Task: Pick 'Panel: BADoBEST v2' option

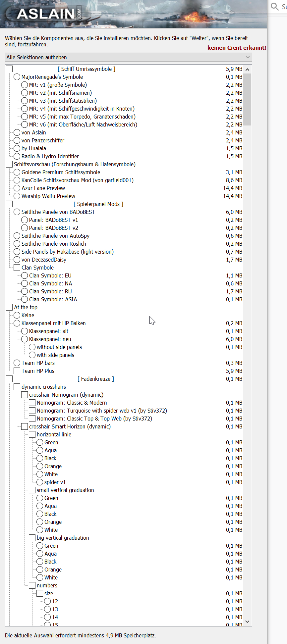Action: coord(25,228)
